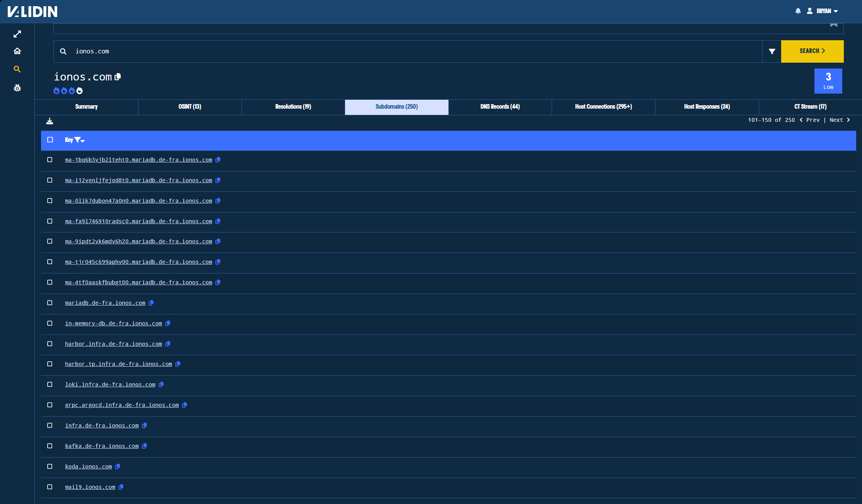Viewport: 862px width, 504px height.
Task: Select the koda.ionos.com checkbox
Action: pos(50,466)
